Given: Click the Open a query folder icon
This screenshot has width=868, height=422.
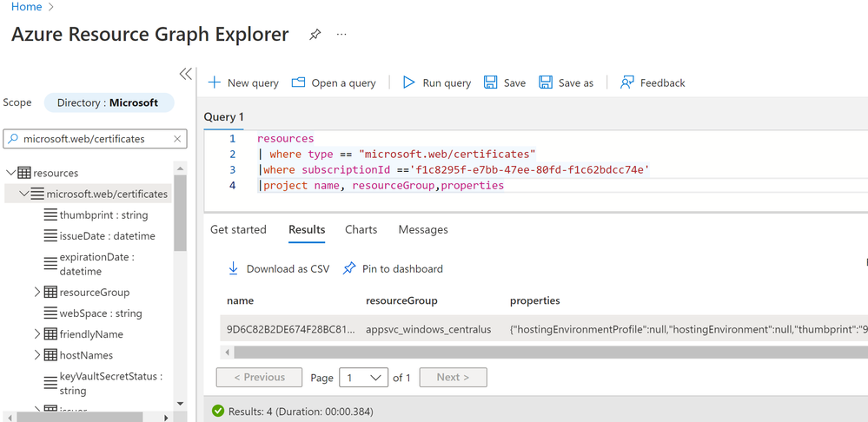Looking at the screenshot, I should [x=298, y=83].
